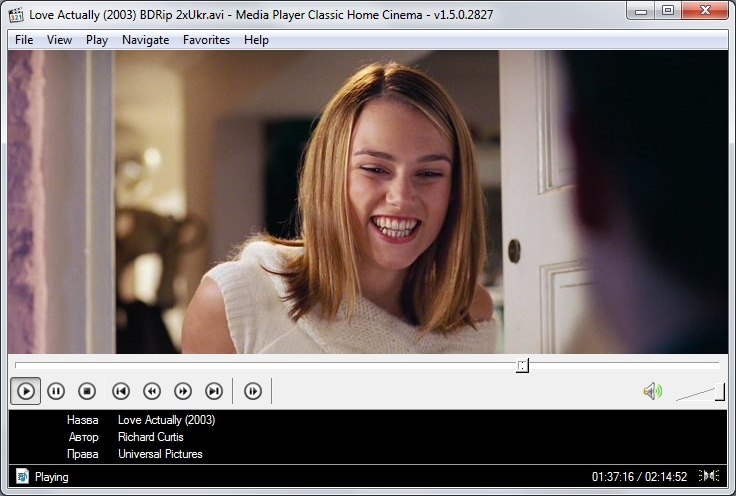This screenshot has width=736, height=496.
Task: Skip to previous chapter button
Action: tap(121, 391)
